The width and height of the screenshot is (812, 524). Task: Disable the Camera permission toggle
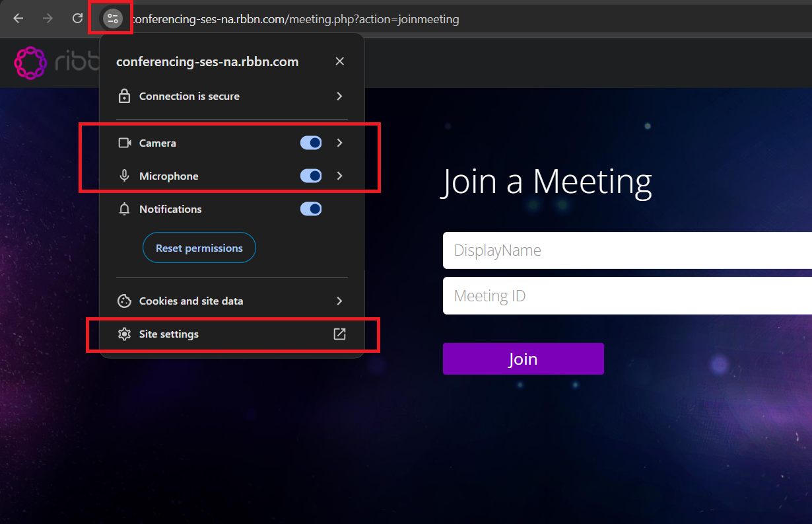(x=311, y=143)
